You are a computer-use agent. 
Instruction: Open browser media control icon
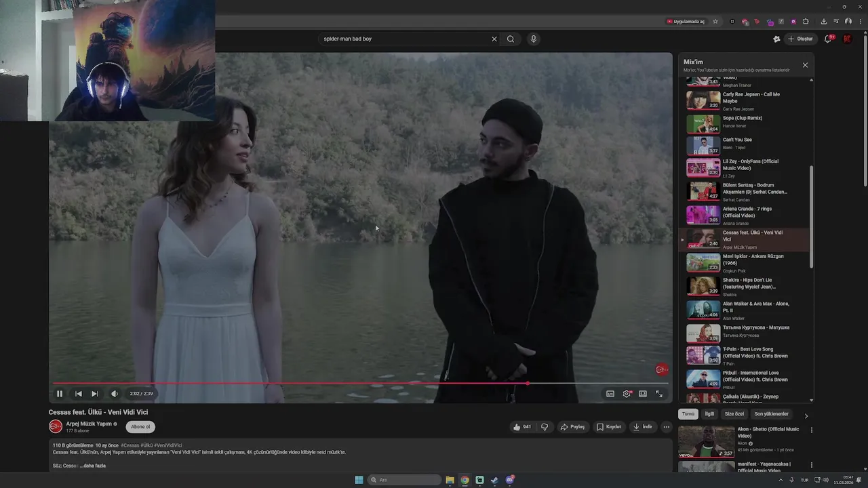coord(835,22)
